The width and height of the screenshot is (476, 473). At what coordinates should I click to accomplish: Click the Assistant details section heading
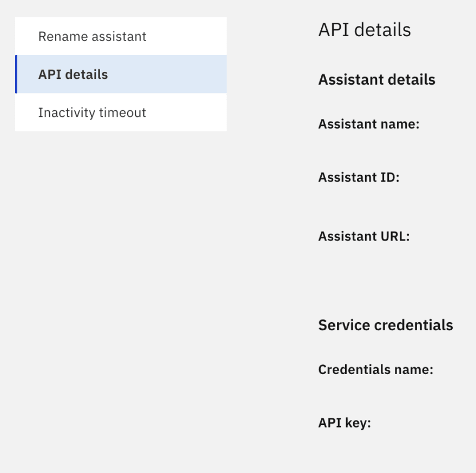click(376, 80)
